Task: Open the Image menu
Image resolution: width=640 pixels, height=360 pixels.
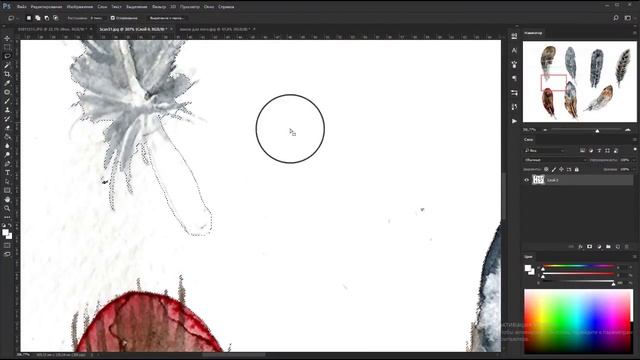Action: [x=80, y=7]
